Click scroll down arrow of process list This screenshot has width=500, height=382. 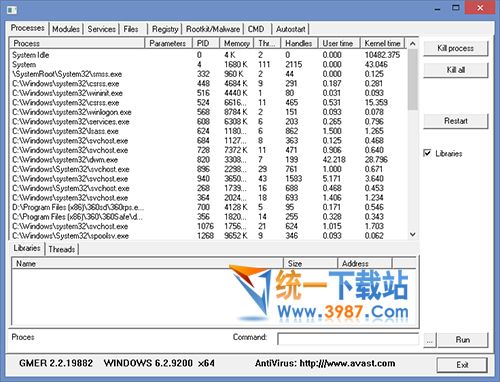(412, 234)
